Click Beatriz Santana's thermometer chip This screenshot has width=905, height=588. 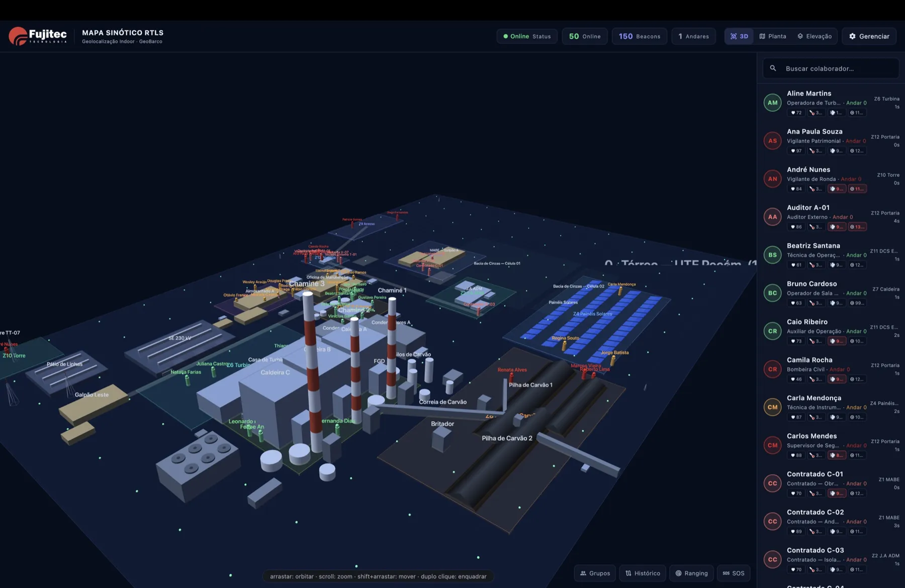point(816,265)
